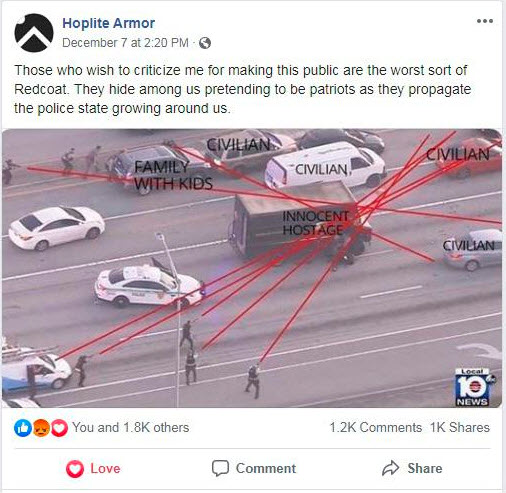This screenshot has height=493, width=506.
Task: Toggle the heart icon on the Love button
Action: (75, 469)
